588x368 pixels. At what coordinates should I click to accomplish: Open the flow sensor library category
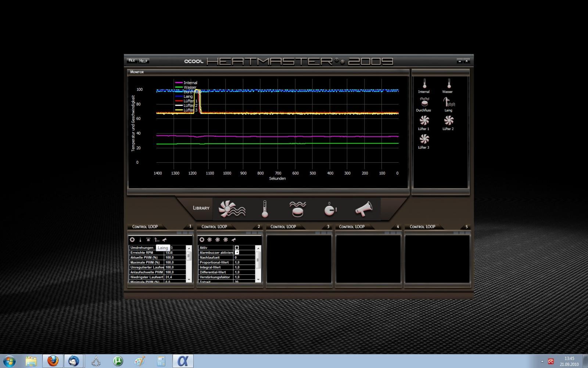(298, 209)
